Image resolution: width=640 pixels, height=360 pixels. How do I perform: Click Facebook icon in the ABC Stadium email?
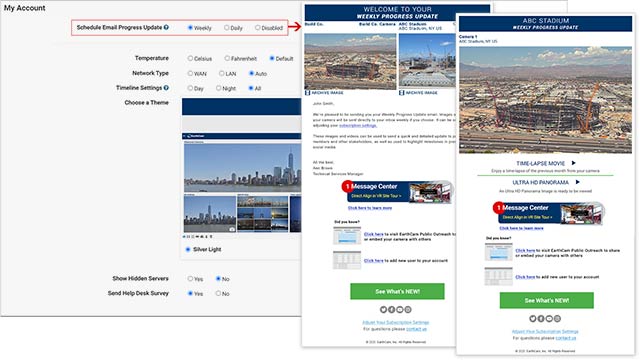coord(541,318)
